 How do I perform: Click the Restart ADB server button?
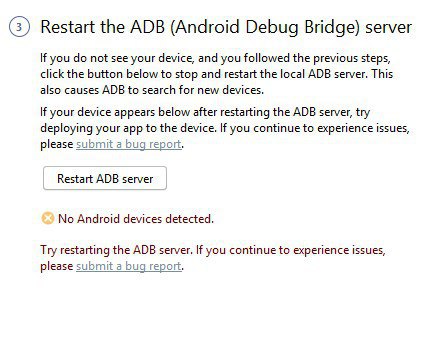[105, 178]
